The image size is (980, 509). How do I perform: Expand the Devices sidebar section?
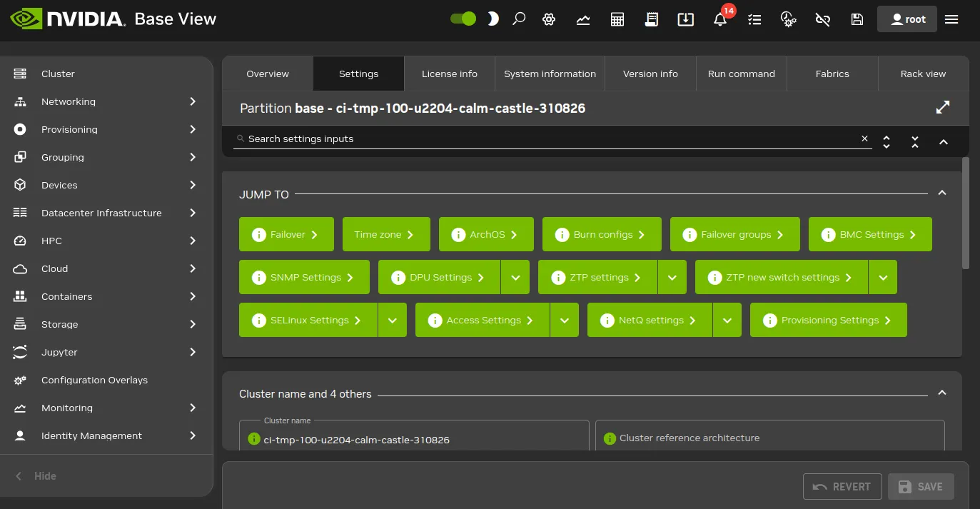106,185
